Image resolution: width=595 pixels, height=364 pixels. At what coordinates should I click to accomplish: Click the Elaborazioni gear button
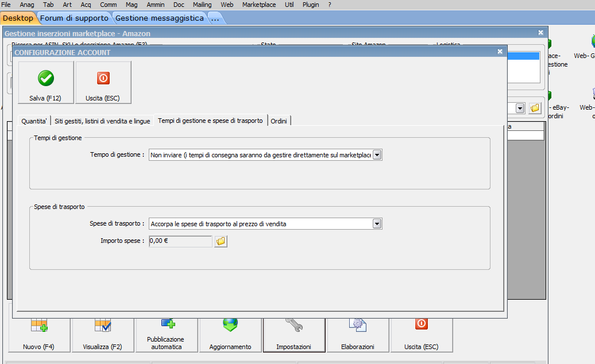pos(358,335)
